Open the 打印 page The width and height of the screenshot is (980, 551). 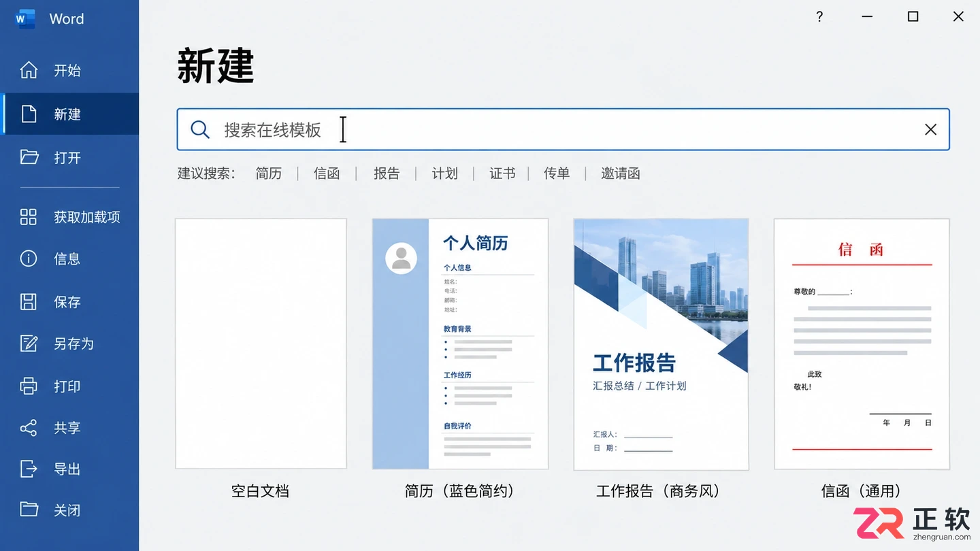pos(69,386)
